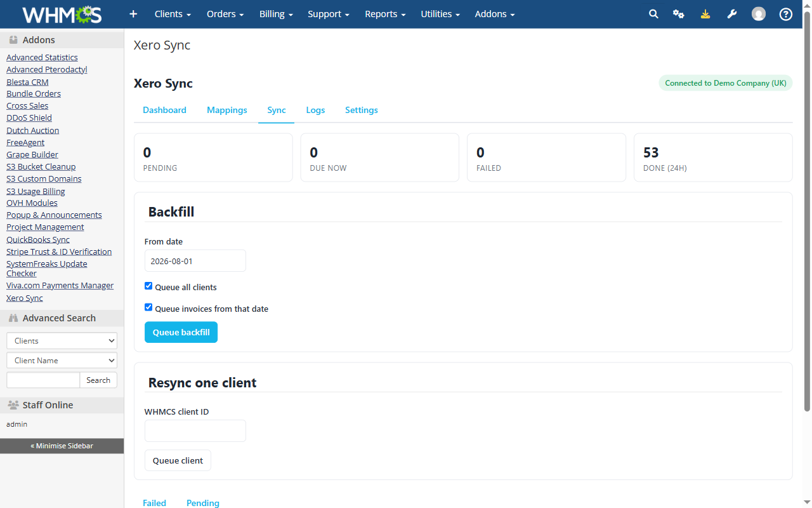Image resolution: width=812 pixels, height=508 pixels.
Task: Switch to the Logs tab
Action: [x=315, y=110]
